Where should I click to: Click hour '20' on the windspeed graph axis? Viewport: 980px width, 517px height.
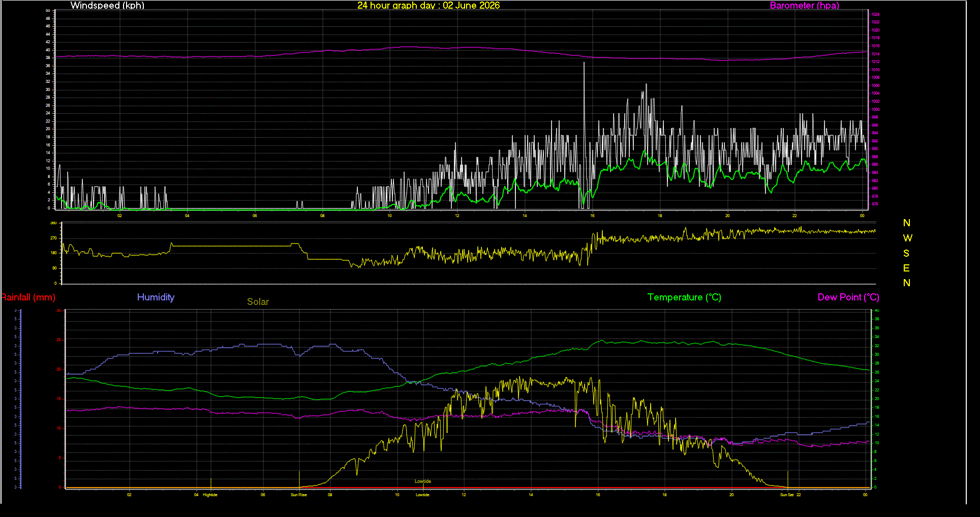pyautogui.click(x=727, y=216)
